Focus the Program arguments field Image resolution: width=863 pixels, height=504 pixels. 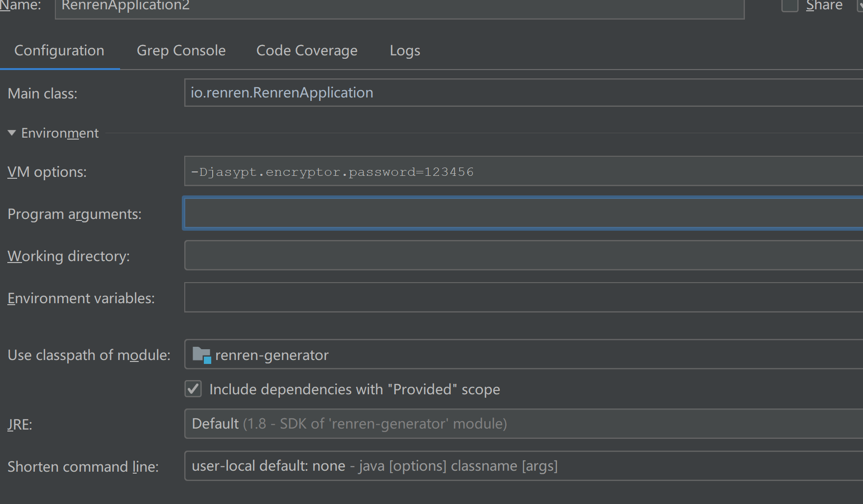coord(523,213)
